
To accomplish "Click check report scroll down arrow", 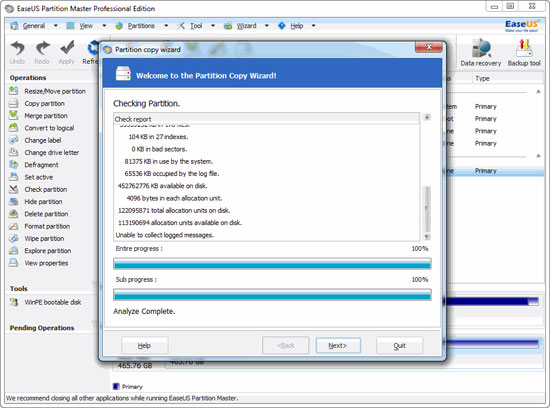I will coord(427,237).
